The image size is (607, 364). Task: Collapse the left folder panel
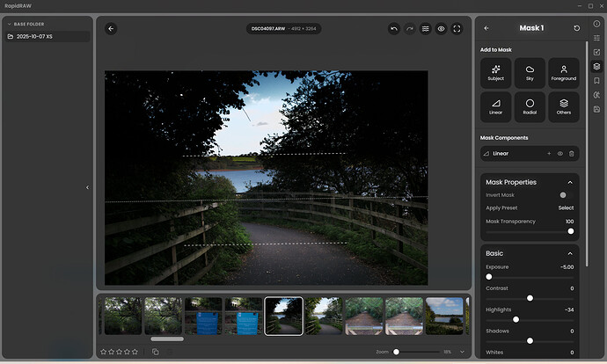[x=87, y=187]
